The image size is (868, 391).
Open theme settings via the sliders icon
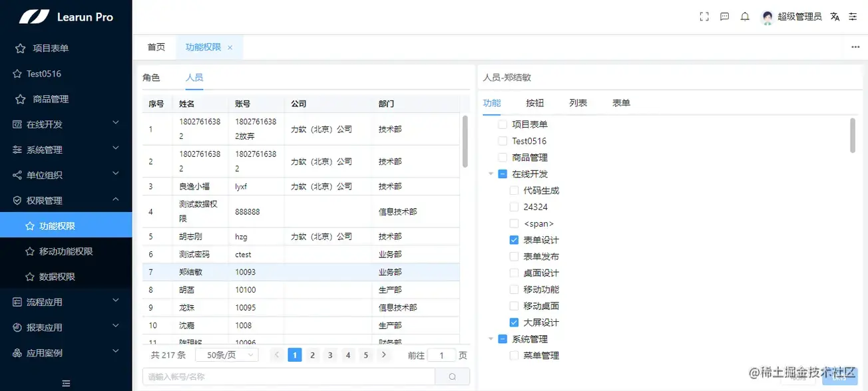click(x=853, y=17)
